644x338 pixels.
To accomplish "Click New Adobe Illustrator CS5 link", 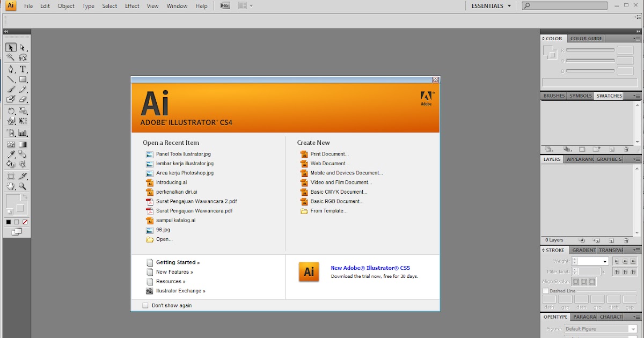I will (370, 268).
